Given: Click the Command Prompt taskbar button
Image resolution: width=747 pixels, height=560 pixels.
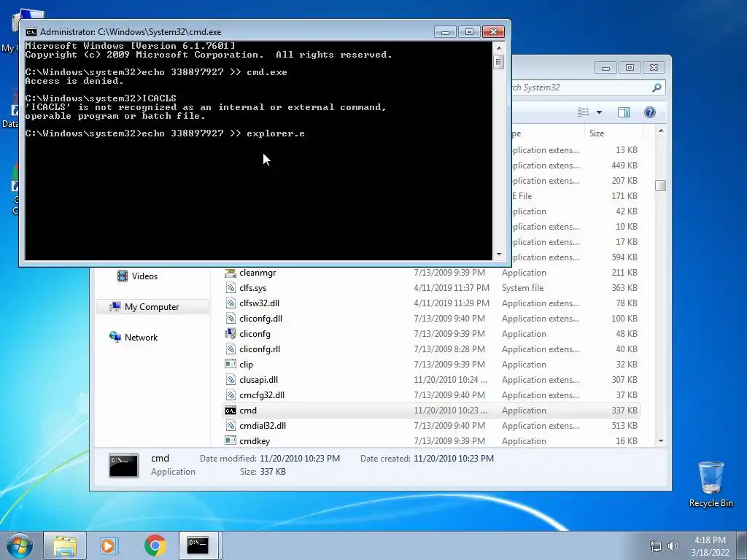Looking at the screenshot, I should [x=198, y=545].
